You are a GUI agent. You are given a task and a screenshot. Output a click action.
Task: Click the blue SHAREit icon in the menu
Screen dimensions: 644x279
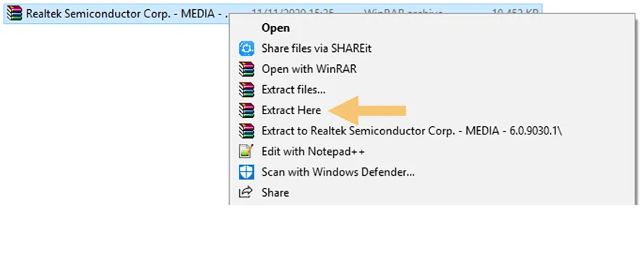pyautogui.click(x=247, y=48)
